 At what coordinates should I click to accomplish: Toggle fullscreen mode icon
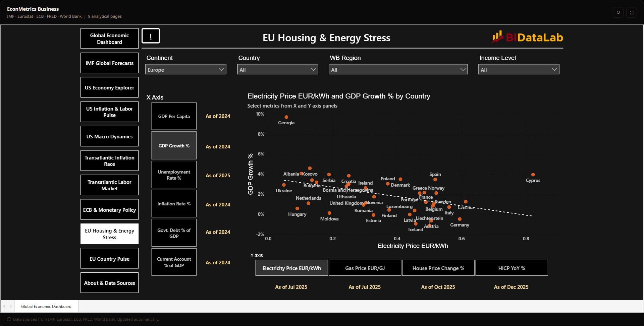pyautogui.click(x=632, y=12)
